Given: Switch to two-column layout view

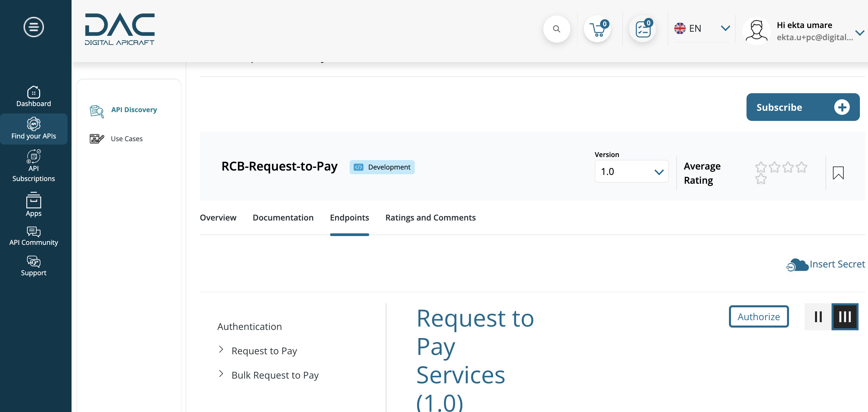Looking at the screenshot, I should [818, 317].
